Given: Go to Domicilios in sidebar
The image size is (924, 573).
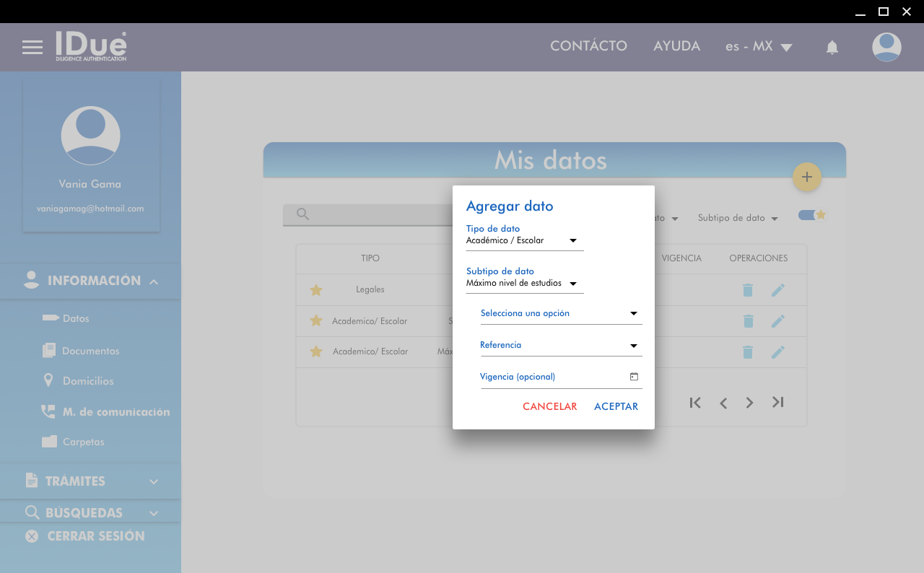Looking at the screenshot, I should (87, 381).
